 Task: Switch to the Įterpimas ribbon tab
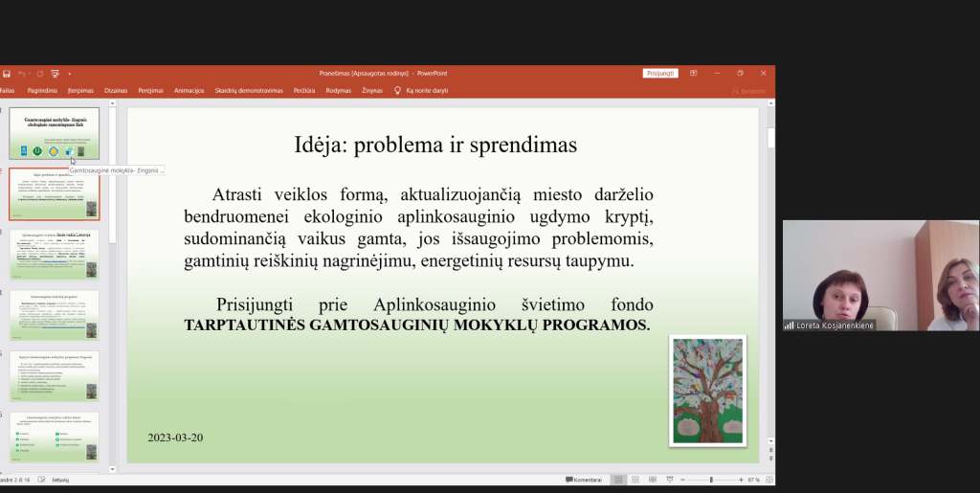tap(80, 91)
